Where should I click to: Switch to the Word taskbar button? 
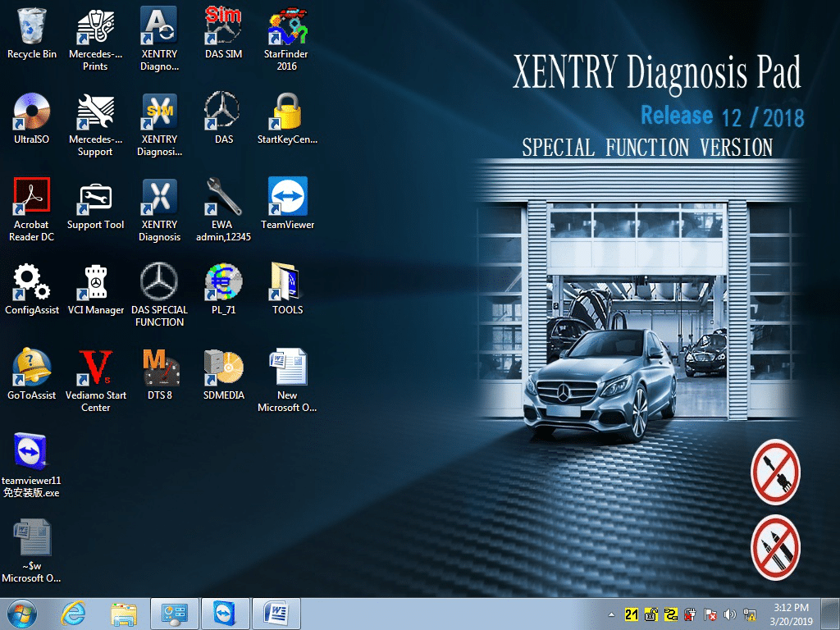click(x=276, y=614)
